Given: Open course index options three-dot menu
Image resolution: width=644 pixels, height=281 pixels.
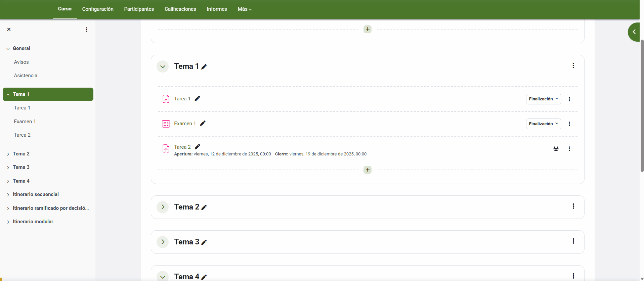Looking at the screenshot, I should click(x=87, y=30).
